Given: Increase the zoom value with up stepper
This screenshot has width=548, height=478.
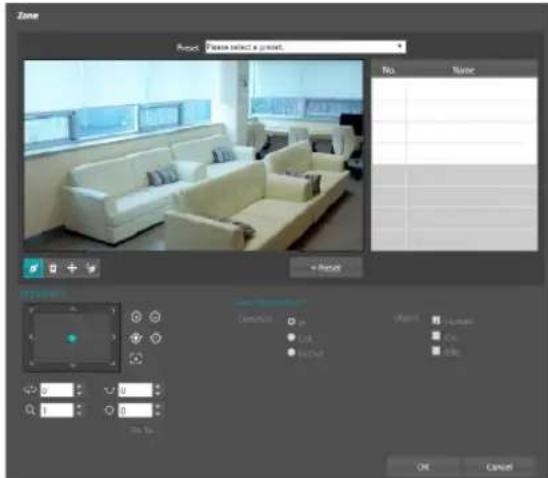Looking at the screenshot, I should click(79, 407).
